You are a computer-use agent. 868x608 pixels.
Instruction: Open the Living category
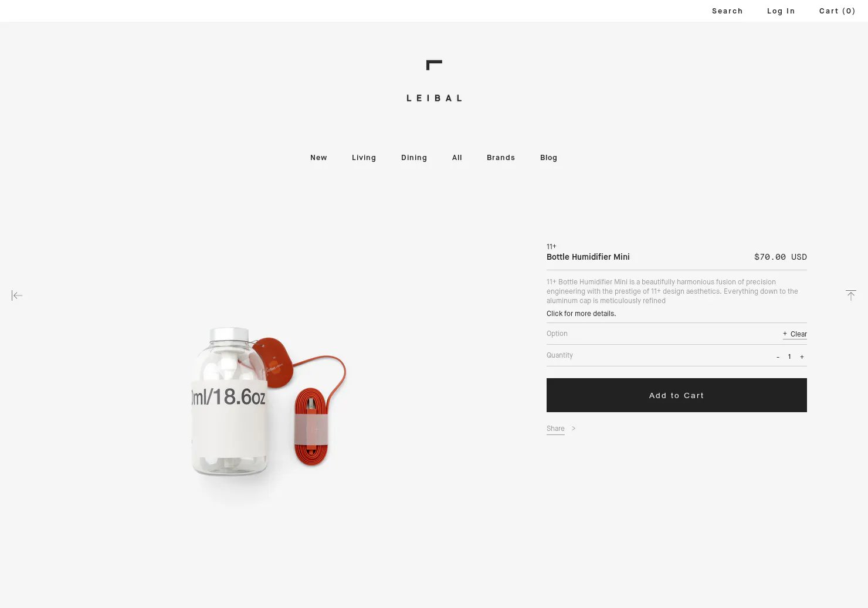click(364, 158)
